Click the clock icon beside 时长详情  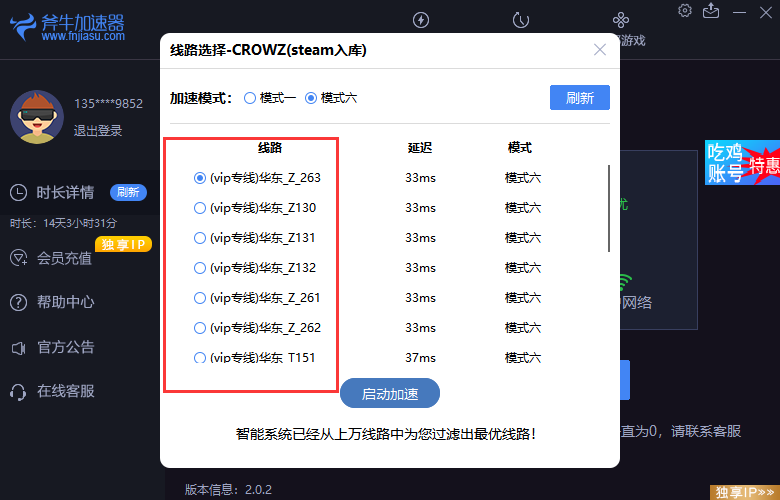tap(18, 193)
